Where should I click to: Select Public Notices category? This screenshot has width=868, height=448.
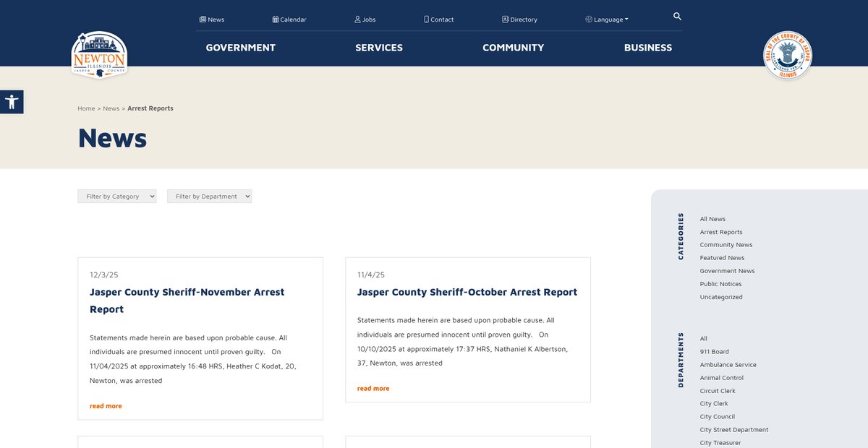[720, 284]
